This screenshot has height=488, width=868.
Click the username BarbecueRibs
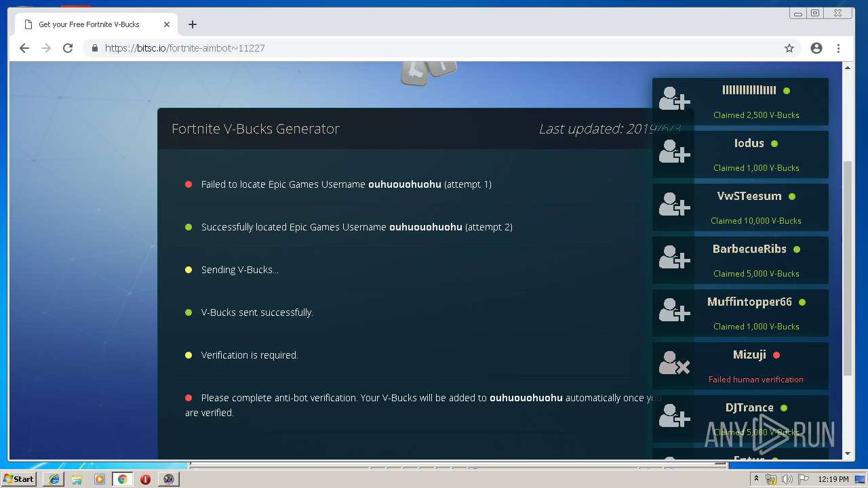(x=749, y=249)
